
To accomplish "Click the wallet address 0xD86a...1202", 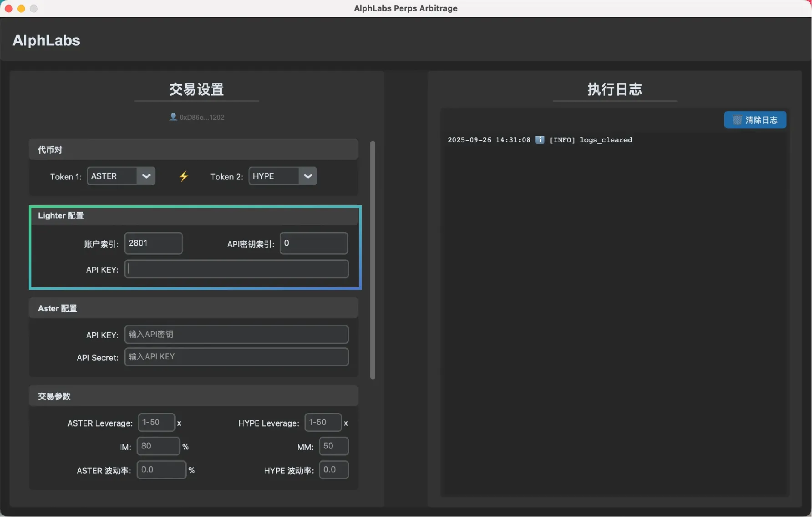I will 202,117.
